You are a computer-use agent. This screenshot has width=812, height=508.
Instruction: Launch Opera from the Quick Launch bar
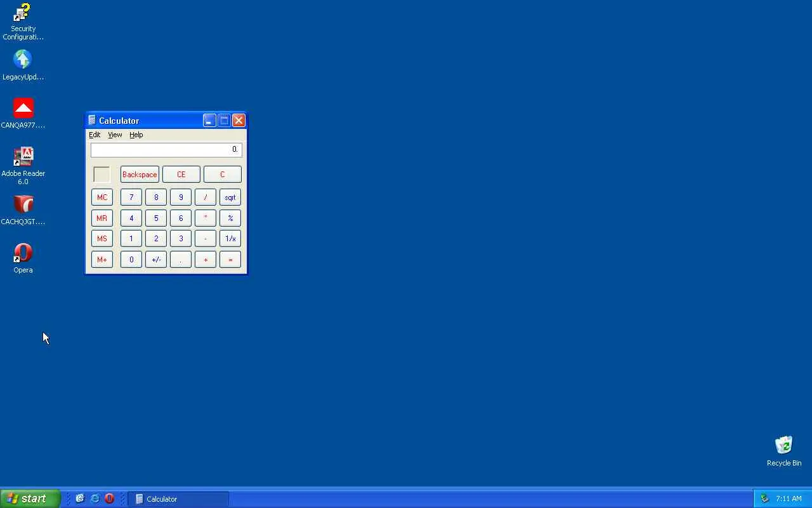tap(109, 498)
